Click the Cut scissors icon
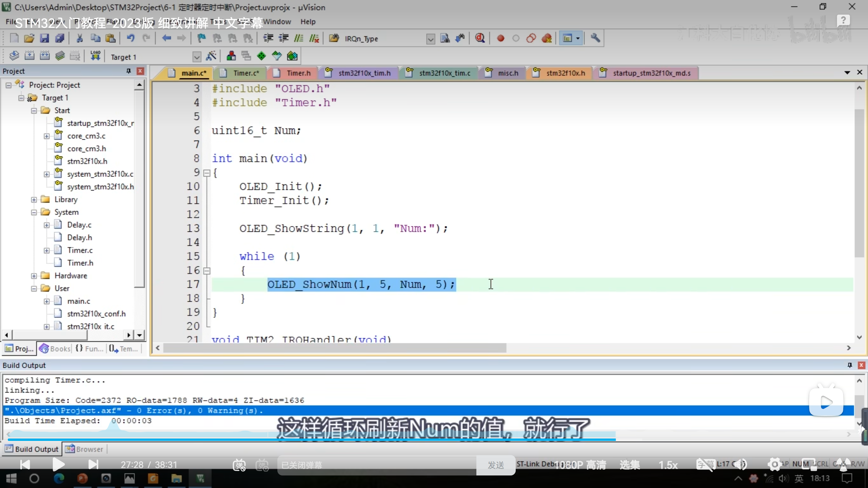The width and height of the screenshot is (868, 488). pyautogui.click(x=80, y=38)
